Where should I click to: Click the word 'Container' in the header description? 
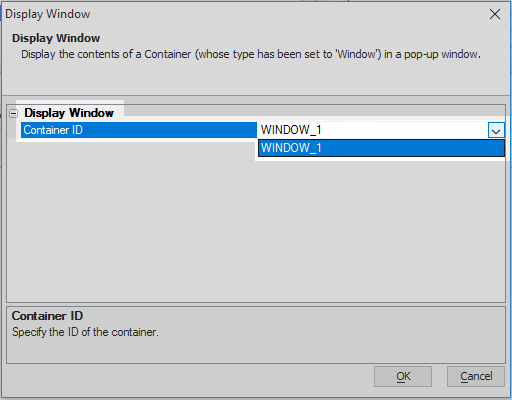pos(168,54)
